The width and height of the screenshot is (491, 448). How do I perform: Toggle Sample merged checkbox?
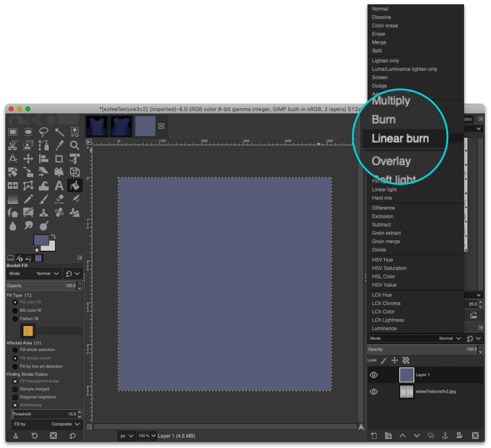(15, 389)
